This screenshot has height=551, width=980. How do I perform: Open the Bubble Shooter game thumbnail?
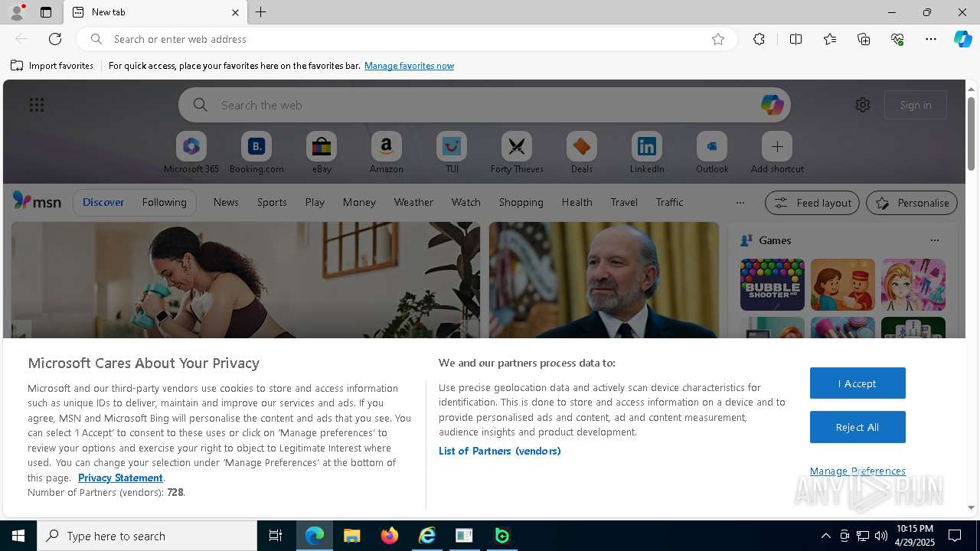coord(773,285)
